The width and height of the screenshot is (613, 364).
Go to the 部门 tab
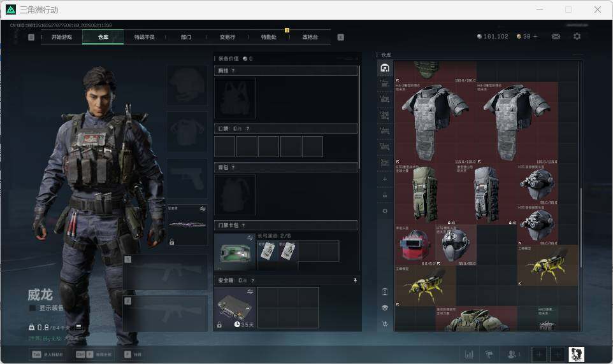[x=185, y=37]
